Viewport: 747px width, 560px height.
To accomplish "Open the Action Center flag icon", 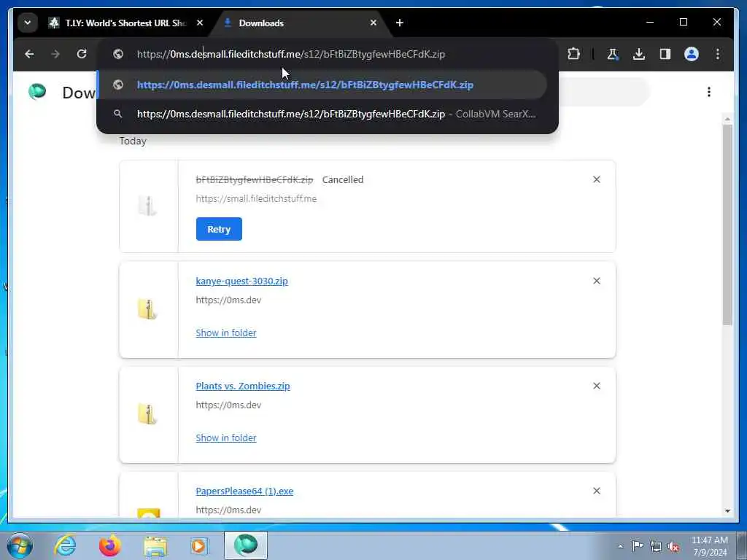I will [x=637, y=545].
